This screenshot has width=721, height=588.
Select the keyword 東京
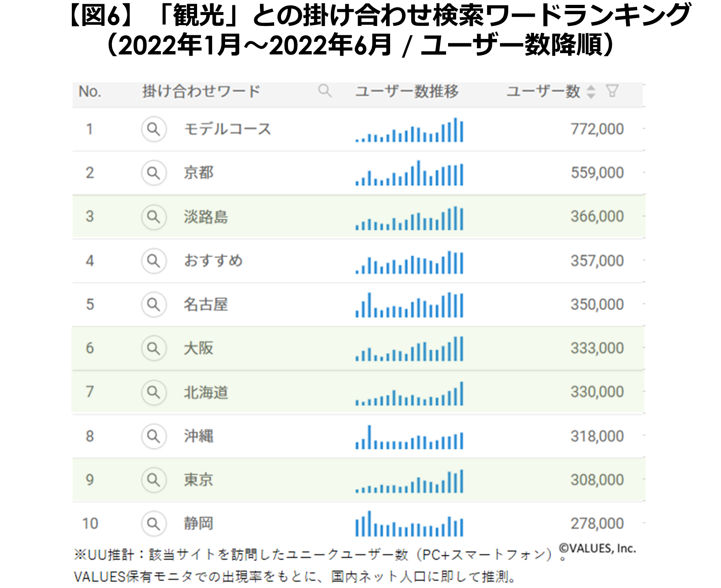click(x=198, y=480)
